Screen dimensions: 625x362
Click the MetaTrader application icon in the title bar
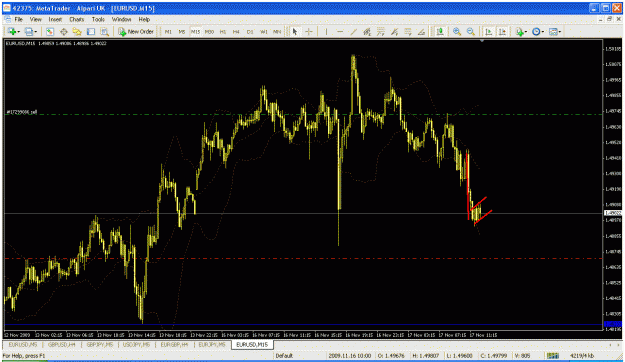[x=7, y=8]
